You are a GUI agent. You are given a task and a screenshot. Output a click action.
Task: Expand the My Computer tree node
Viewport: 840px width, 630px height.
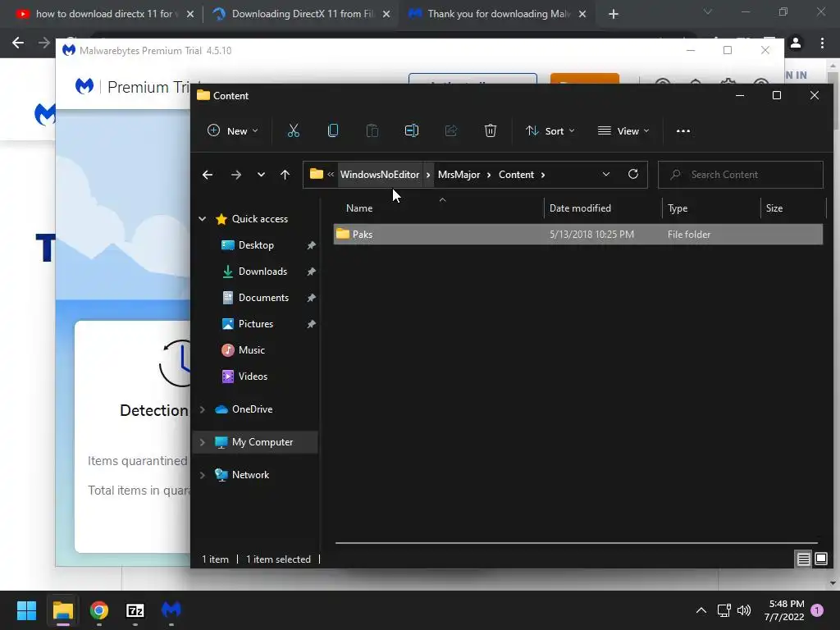(x=202, y=442)
